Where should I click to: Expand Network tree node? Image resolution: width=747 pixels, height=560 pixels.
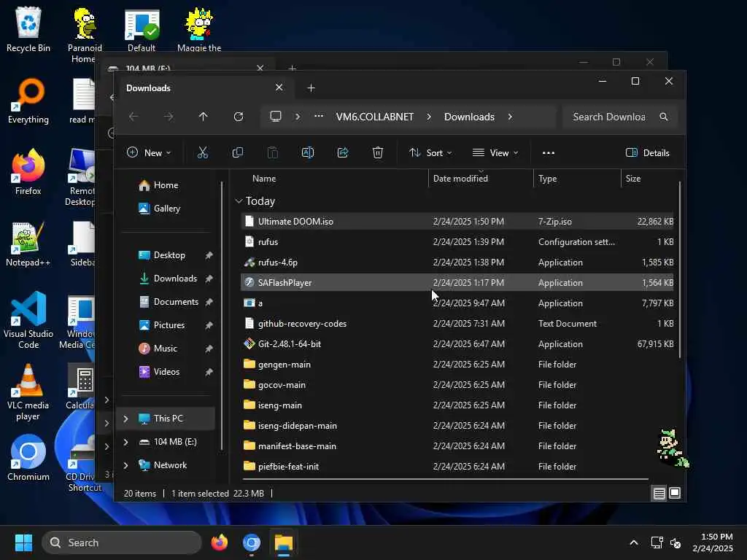[x=125, y=465]
